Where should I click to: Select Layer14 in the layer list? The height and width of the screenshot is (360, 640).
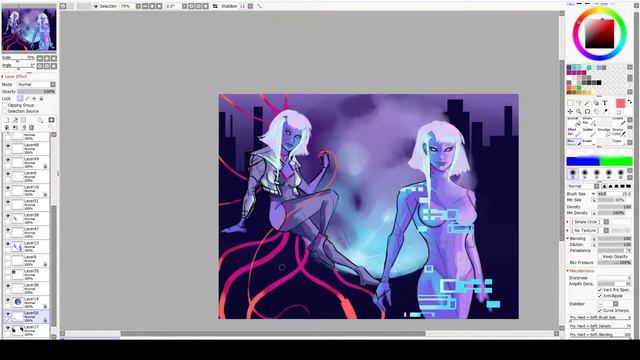[27, 302]
